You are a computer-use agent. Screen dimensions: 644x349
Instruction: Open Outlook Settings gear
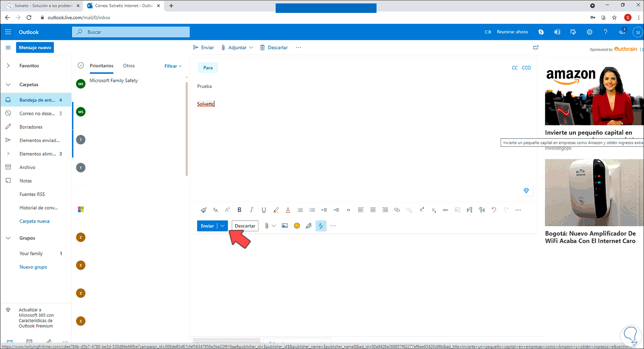[589, 32]
